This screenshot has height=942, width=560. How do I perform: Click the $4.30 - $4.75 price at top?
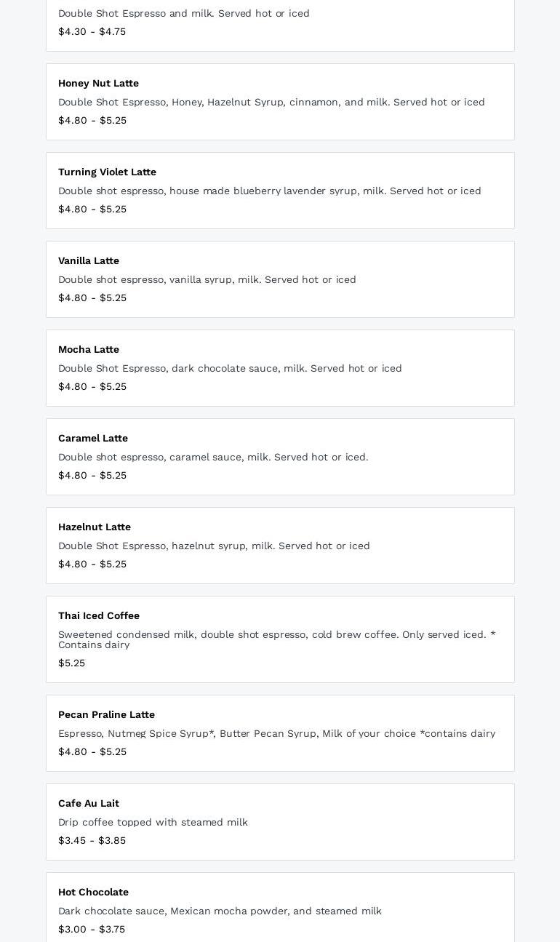(x=92, y=32)
